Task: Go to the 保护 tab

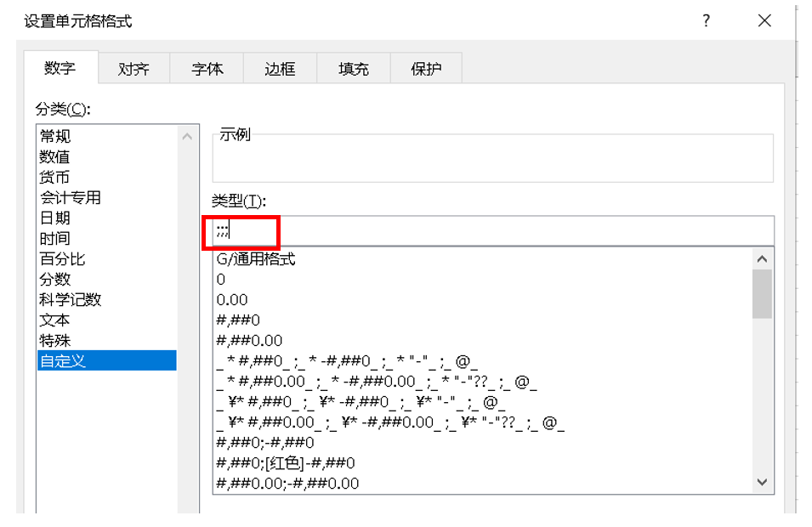Action: [x=426, y=68]
